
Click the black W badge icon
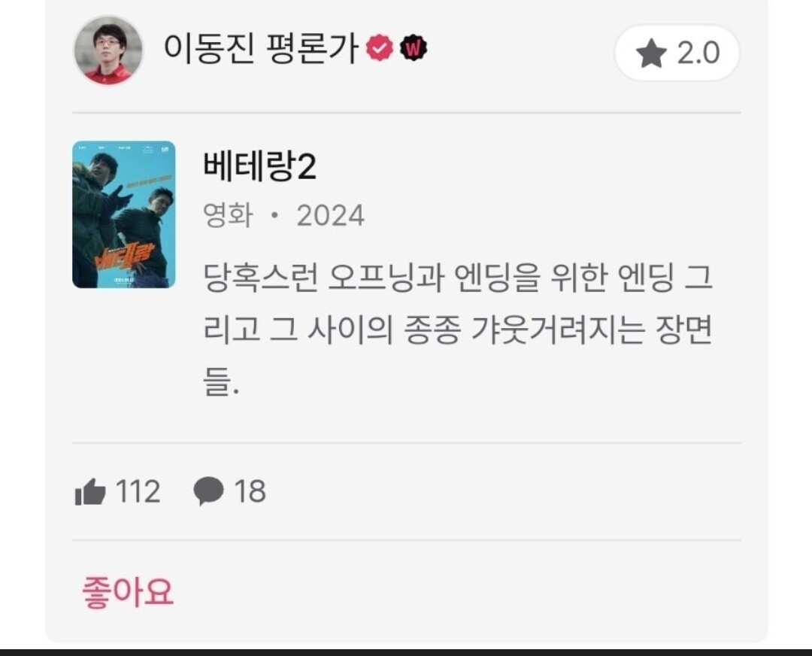point(414,48)
